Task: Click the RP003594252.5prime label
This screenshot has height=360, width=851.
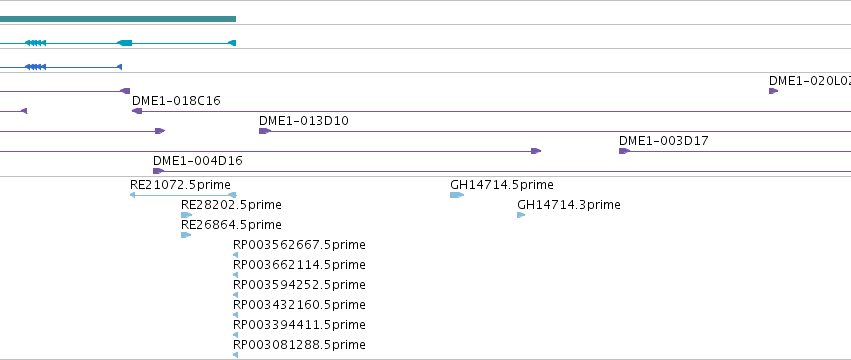Action: pyautogui.click(x=299, y=285)
